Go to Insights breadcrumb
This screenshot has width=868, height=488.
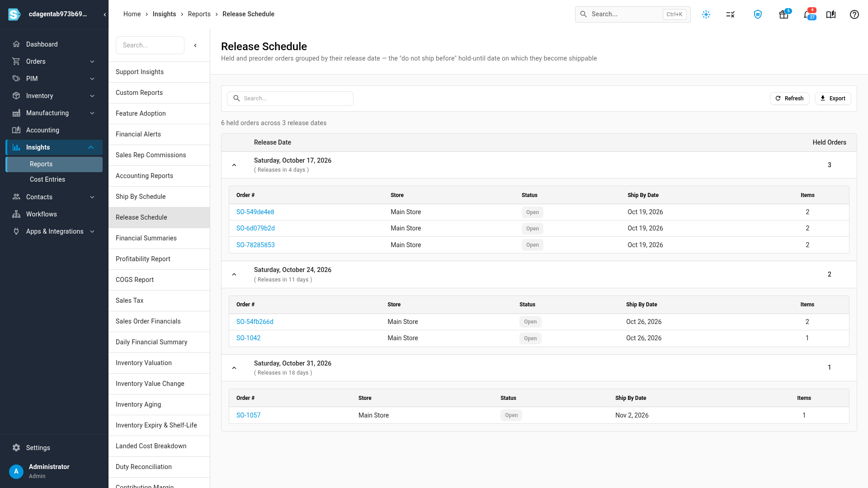(164, 14)
